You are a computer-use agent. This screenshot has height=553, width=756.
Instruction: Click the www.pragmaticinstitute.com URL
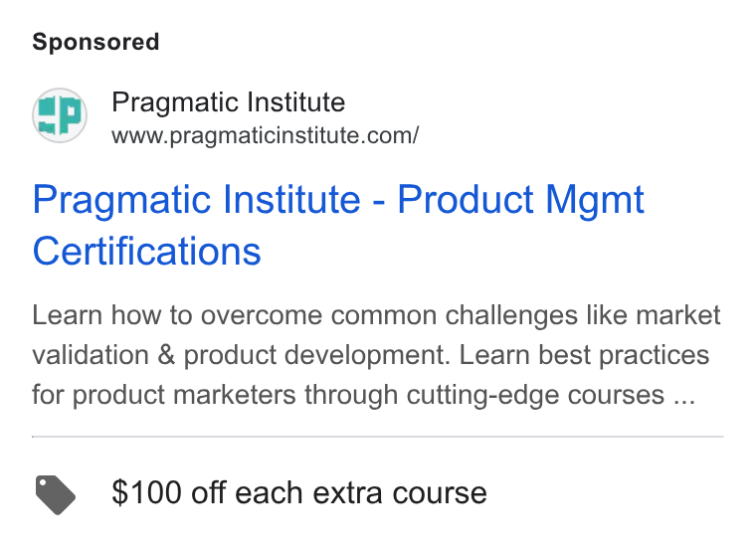pos(266,135)
